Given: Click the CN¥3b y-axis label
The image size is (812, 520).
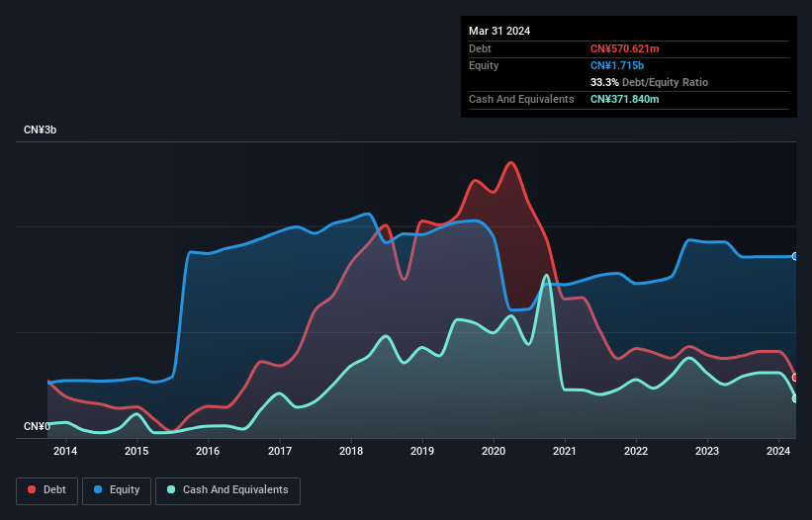Looking at the screenshot, I should 40,130.
